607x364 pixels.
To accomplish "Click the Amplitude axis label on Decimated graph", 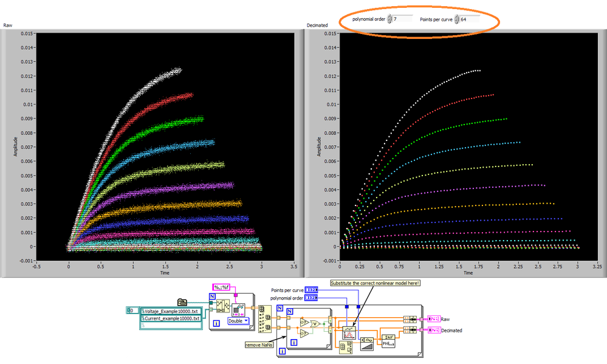I will click(x=320, y=146).
